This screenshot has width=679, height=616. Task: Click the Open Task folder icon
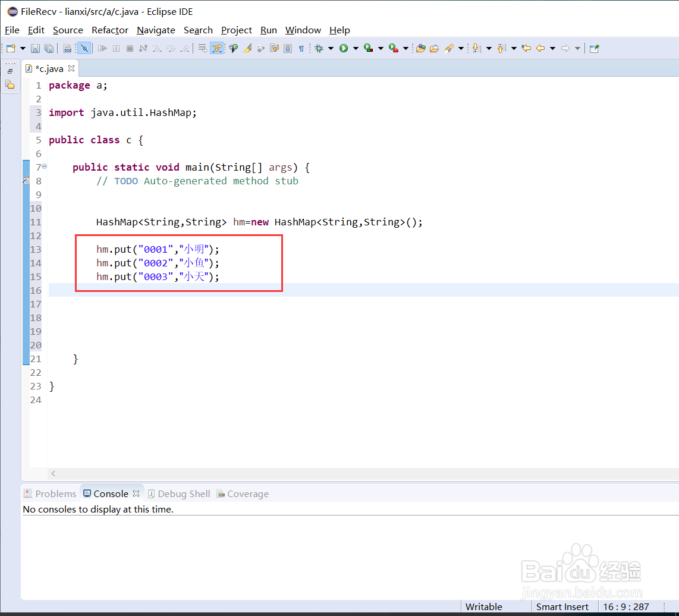[435, 49]
